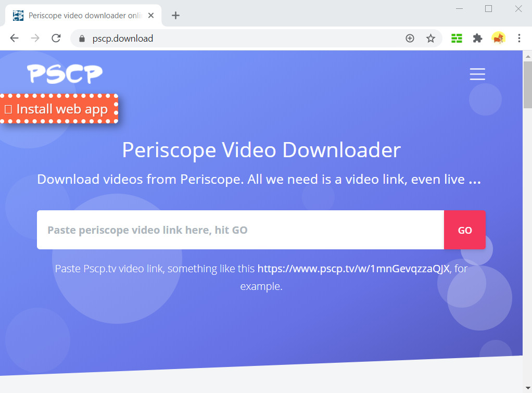532x393 pixels.
Task: Click the PSCP site logo
Action: tap(65, 73)
